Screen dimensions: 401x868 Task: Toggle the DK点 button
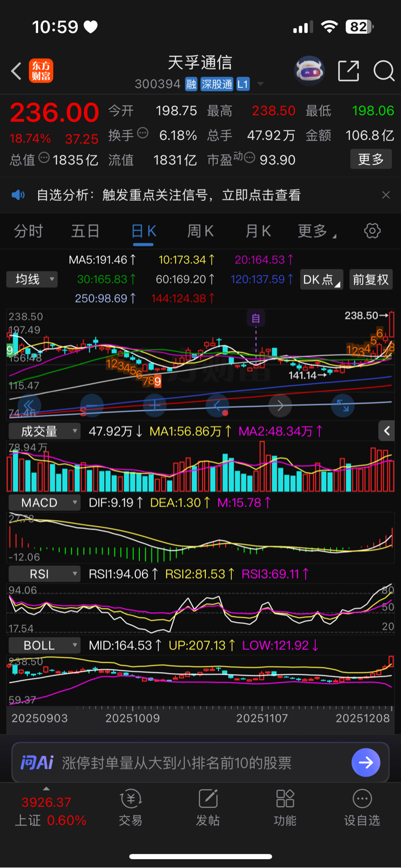pos(322,280)
